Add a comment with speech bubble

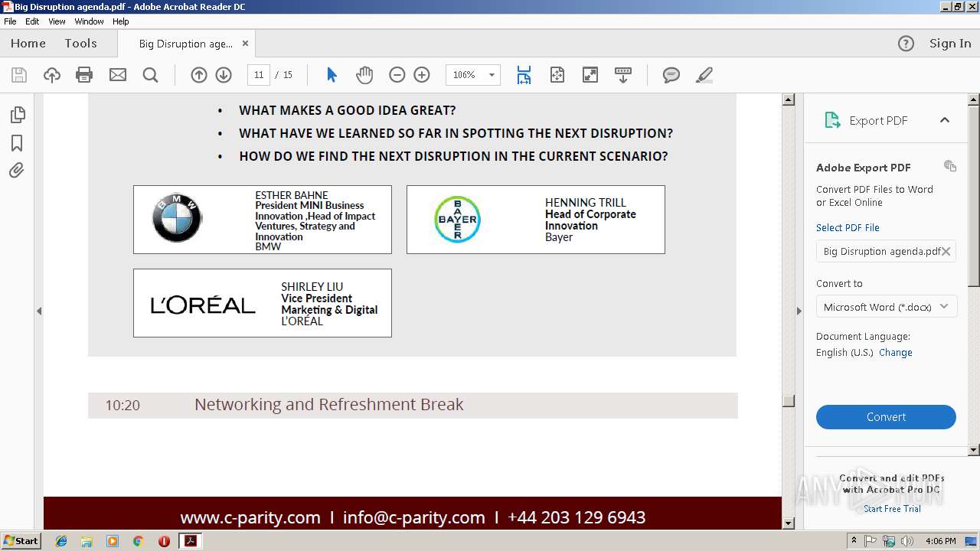[671, 75]
